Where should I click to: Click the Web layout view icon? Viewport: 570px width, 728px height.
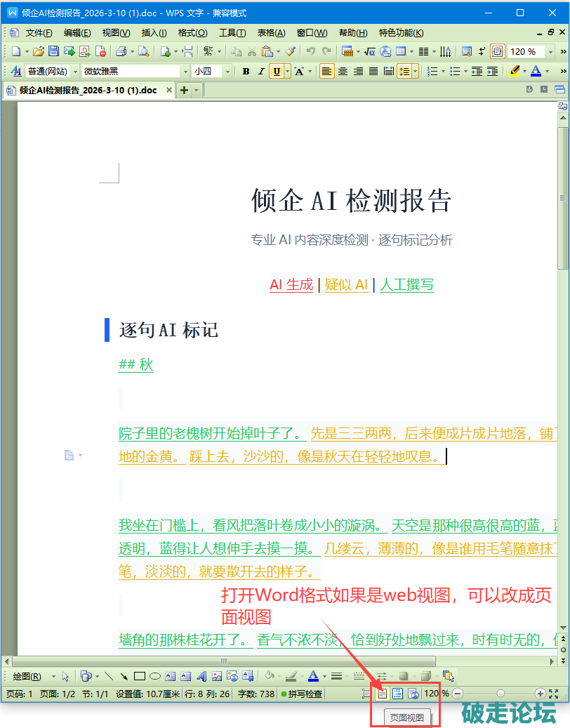tap(413, 694)
